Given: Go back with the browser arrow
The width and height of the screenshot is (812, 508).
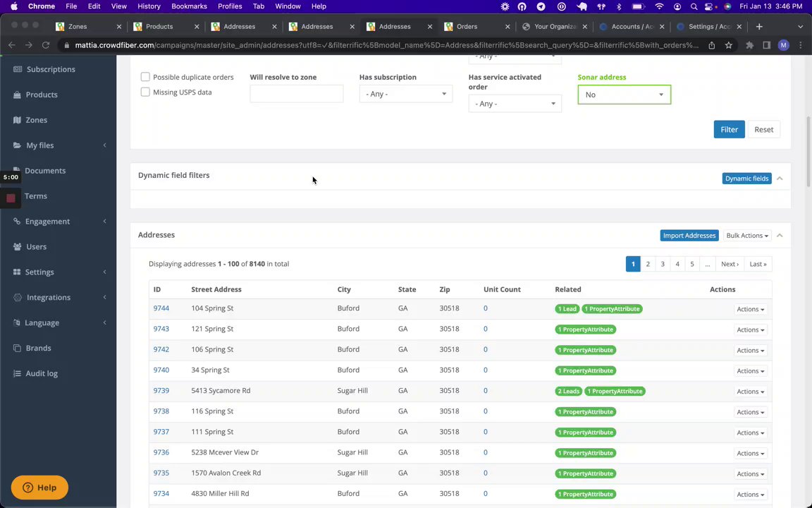Looking at the screenshot, I should click(11, 45).
